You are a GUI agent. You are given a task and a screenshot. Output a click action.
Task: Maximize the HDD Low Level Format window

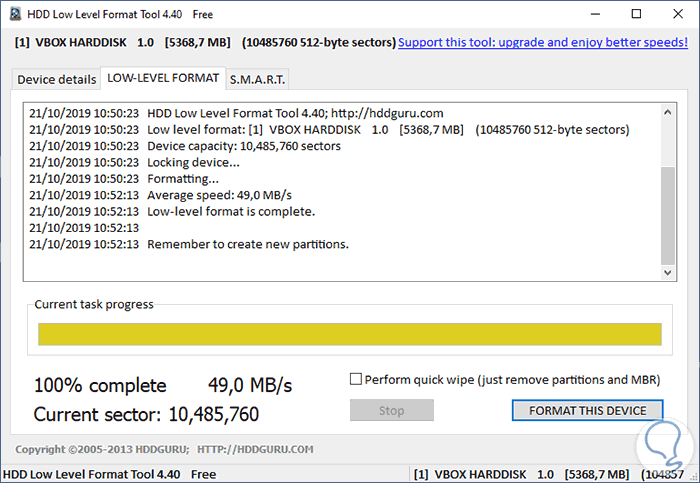636,15
